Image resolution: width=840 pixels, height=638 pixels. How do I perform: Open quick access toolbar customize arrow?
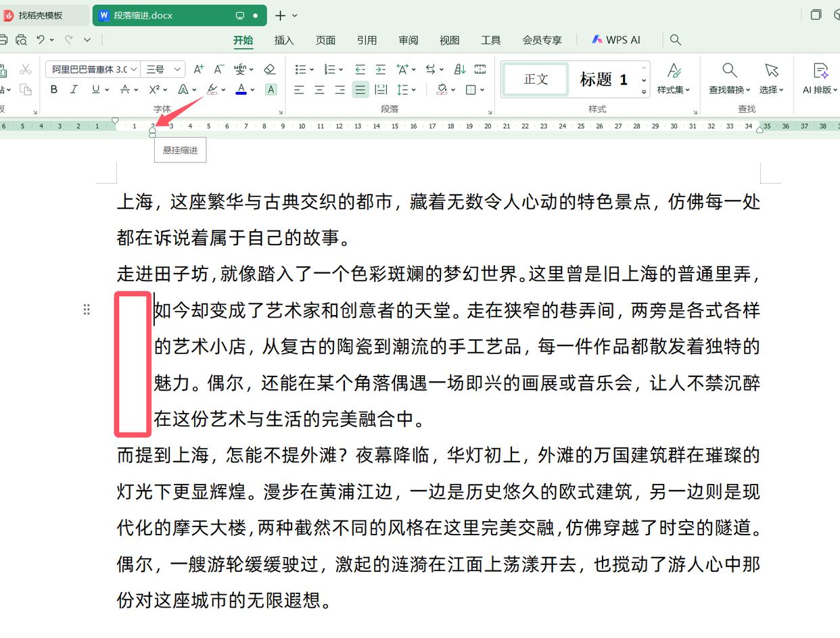point(87,40)
